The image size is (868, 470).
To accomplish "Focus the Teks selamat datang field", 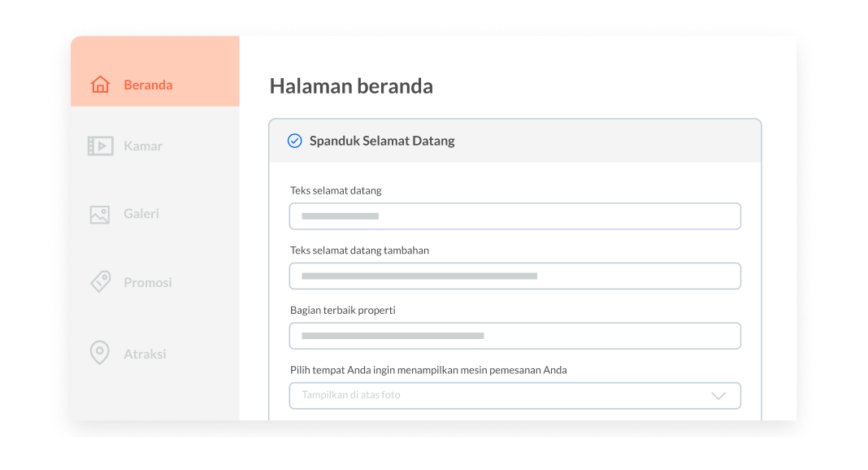I will 514,216.
